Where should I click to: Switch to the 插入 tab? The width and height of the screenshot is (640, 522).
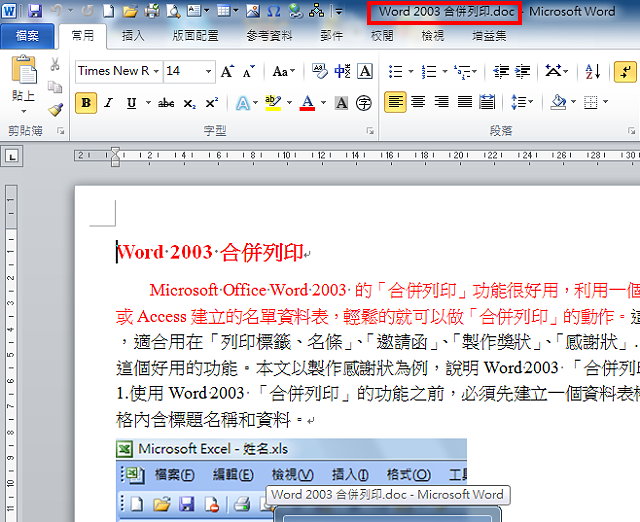[x=133, y=36]
